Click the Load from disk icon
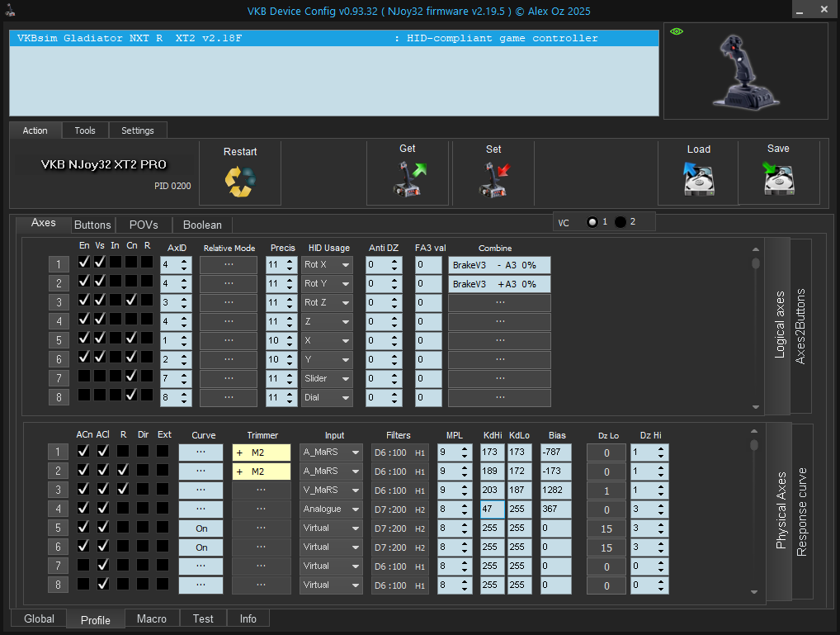 click(x=699, y=179)
